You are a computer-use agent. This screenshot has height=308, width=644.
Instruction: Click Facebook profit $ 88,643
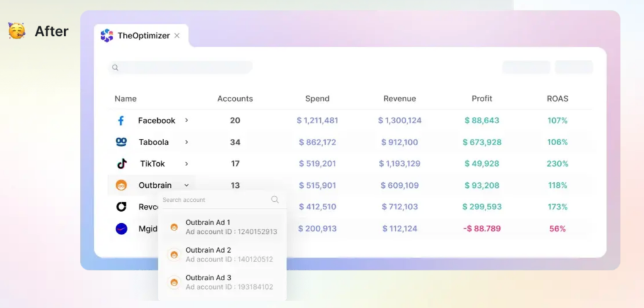pos(482,121)
